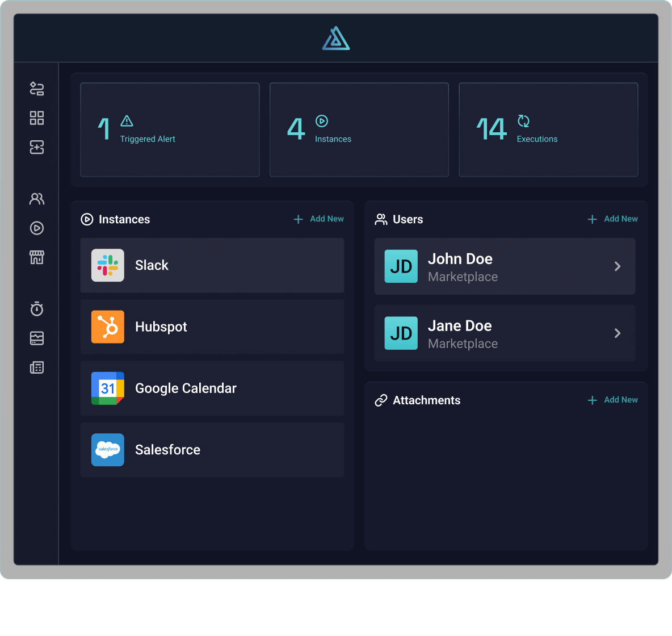Expand Jane Doe row with chevron

[x=618, y=333]
